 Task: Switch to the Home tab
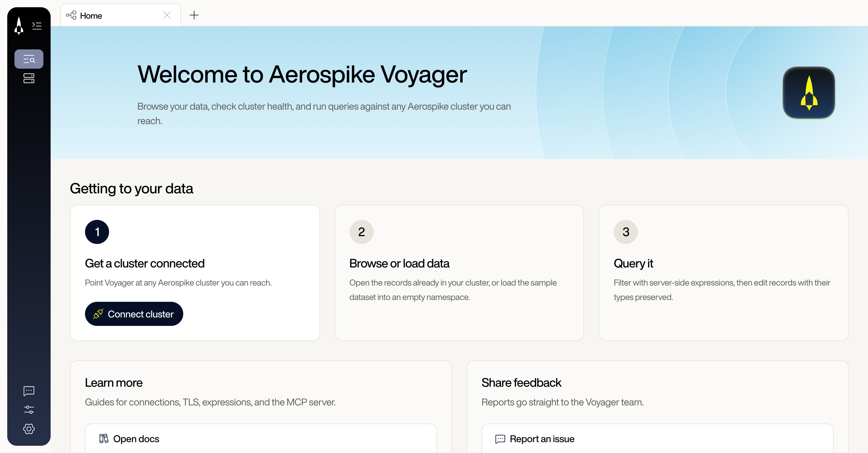(x=120, y=15)
